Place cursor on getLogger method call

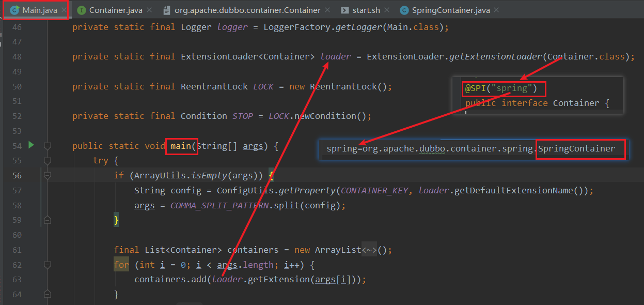click(x=359, y=27)
